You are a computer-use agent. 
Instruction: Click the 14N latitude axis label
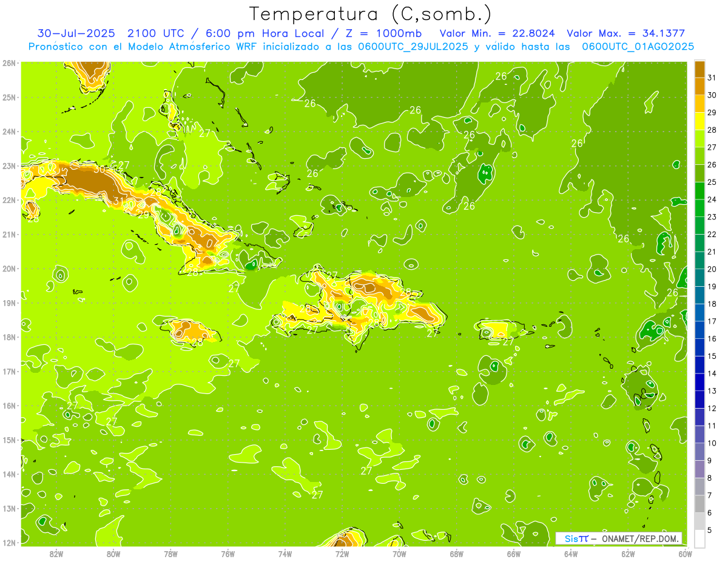pyautogui.click(x=9, y=474)
